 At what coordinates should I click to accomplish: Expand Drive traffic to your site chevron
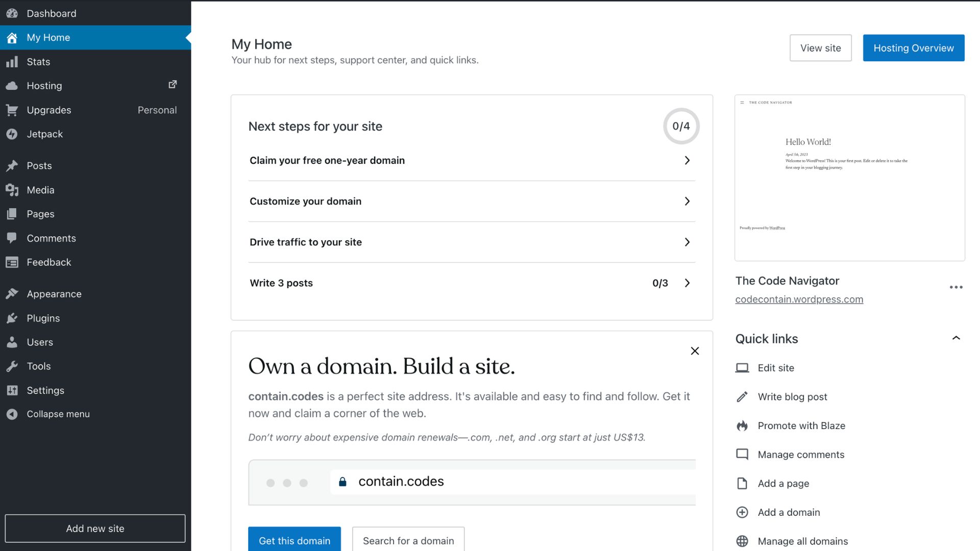click(x=687, y=242)
